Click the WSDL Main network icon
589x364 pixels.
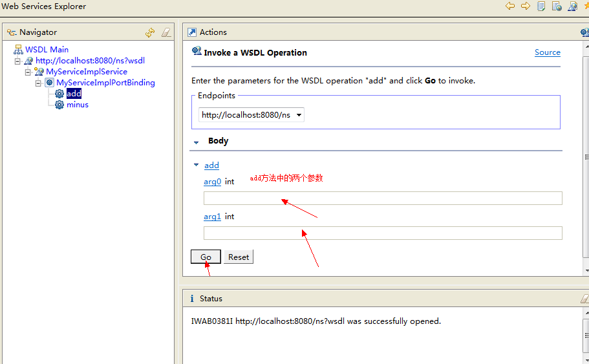18,50
